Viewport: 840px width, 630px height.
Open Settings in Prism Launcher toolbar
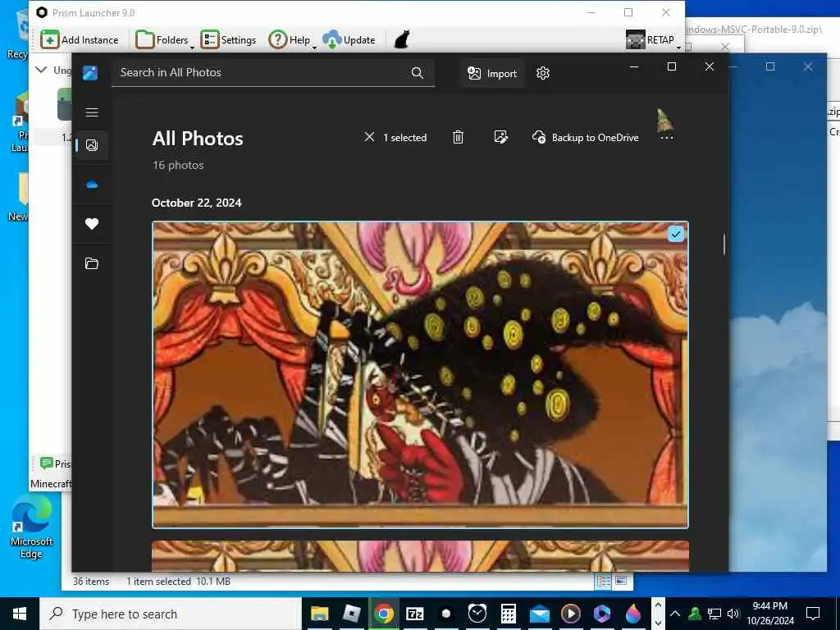pyautogui.click(x=228, y=39)
